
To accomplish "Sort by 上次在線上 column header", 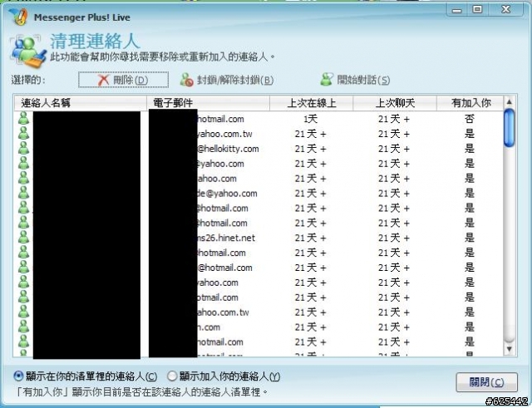I will 312,103.
